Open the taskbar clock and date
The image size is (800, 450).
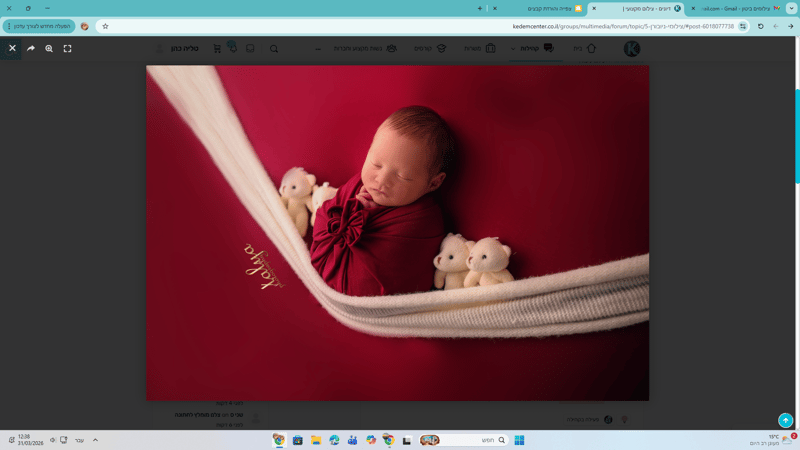click(x=30, y=440)
